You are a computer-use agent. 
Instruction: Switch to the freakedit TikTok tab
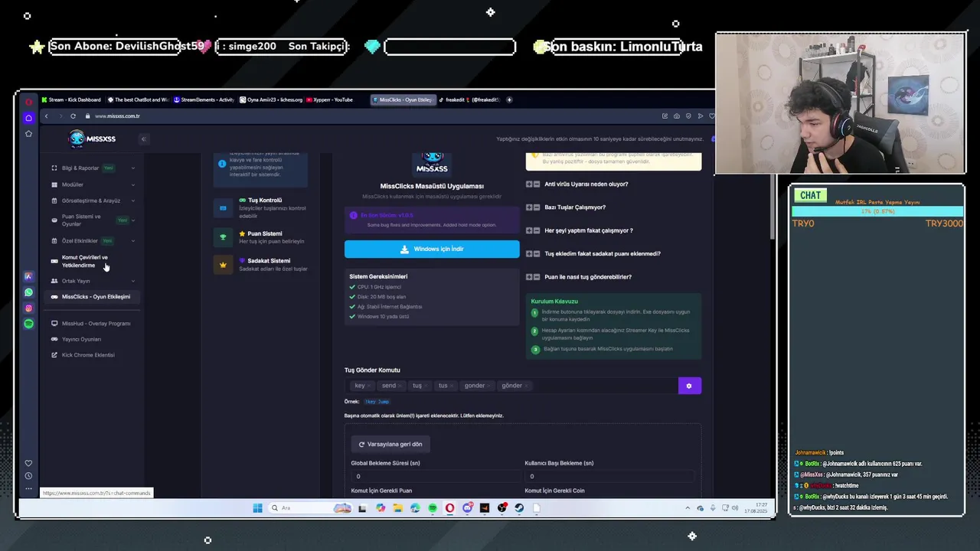coord(469,99)
